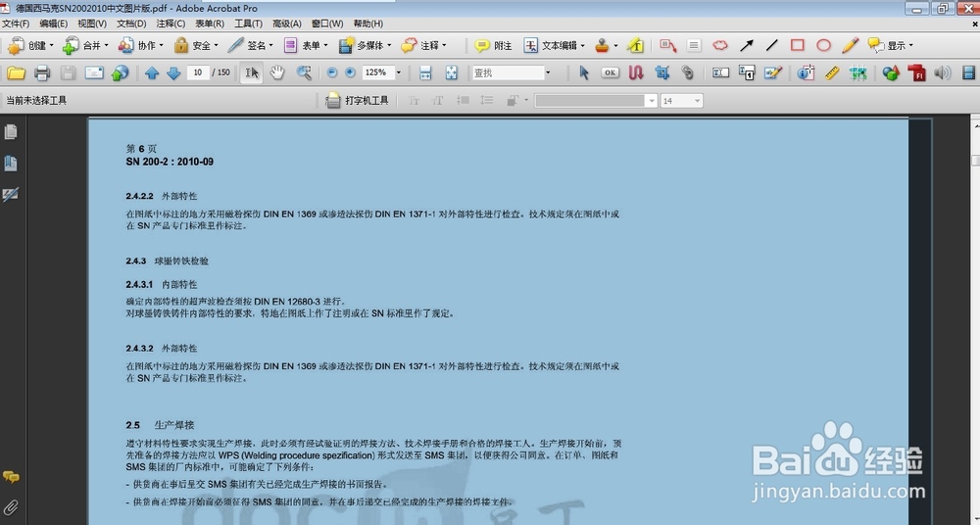980x525 pixels.
Task: Open the 文件(F) menu
Action: tap(16, 24)
